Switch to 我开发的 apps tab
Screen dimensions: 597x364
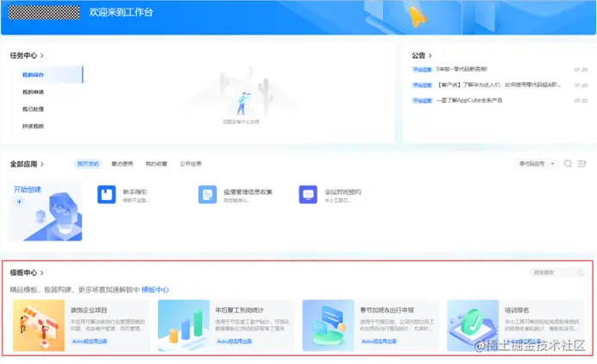88,164
